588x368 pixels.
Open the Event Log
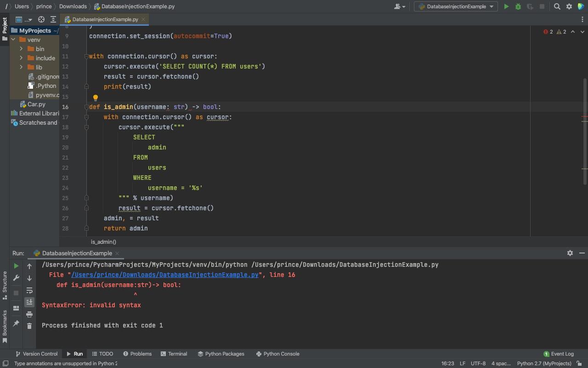coord(559,354)
